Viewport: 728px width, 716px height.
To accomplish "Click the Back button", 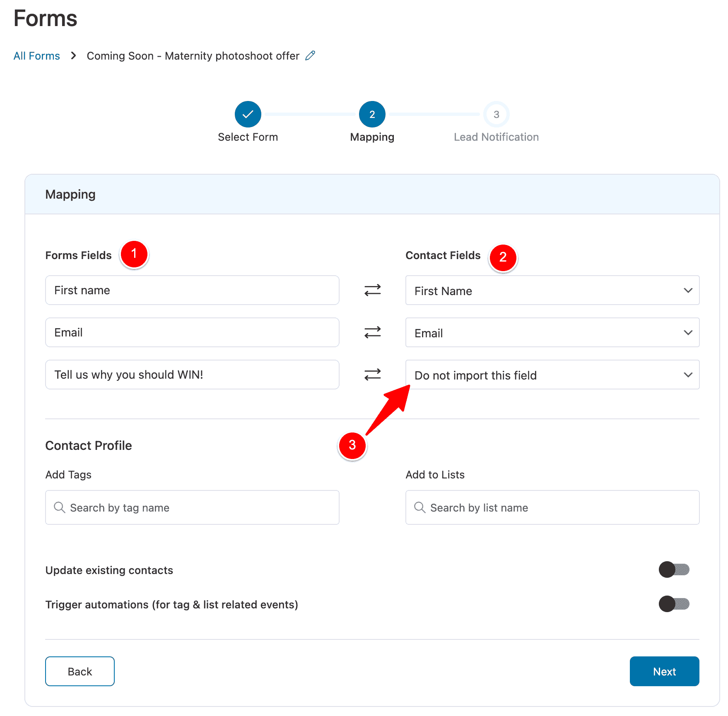I will click(80, 671).
